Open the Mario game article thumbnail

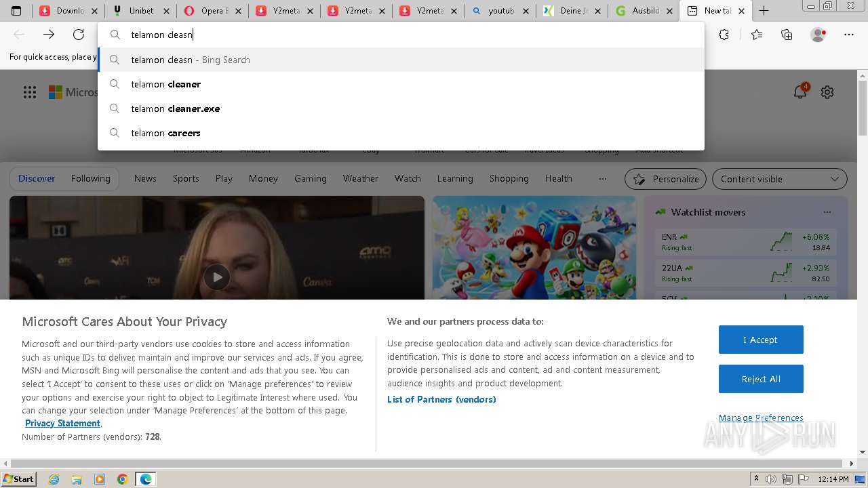pos(534,247)
